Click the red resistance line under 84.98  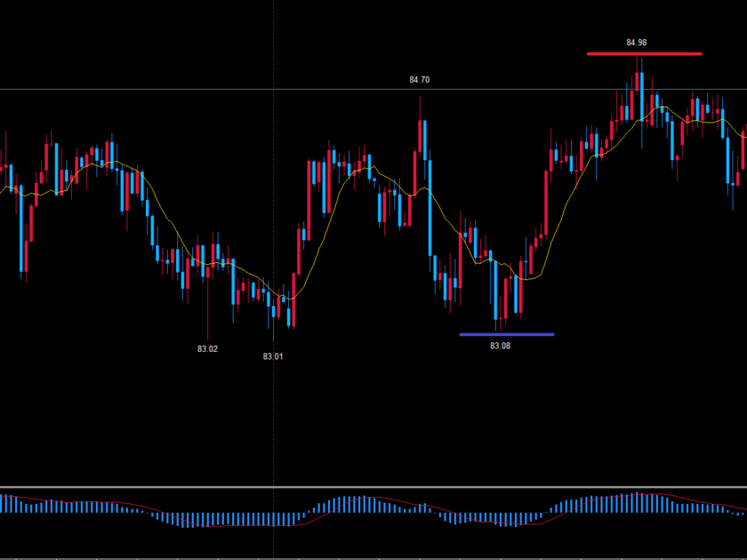click(644, 54)
